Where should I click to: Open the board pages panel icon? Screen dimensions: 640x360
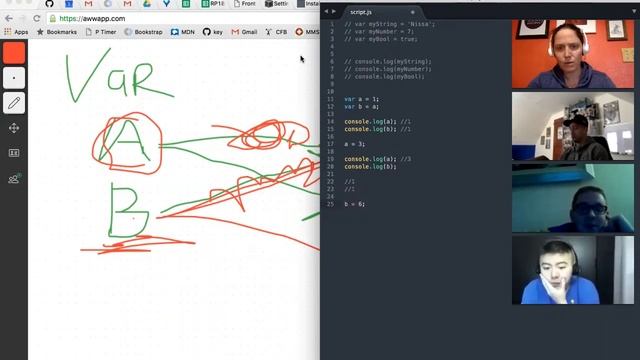[14, 153]
